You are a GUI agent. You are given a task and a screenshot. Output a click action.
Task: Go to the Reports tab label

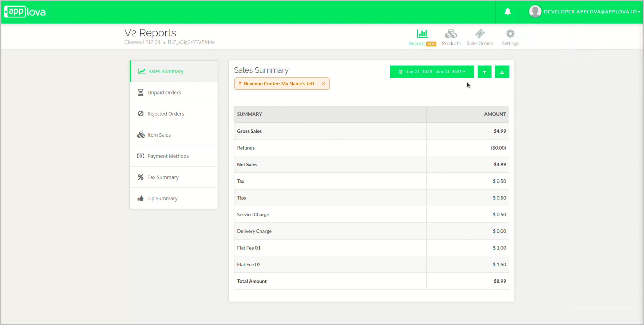pos(417,44)
